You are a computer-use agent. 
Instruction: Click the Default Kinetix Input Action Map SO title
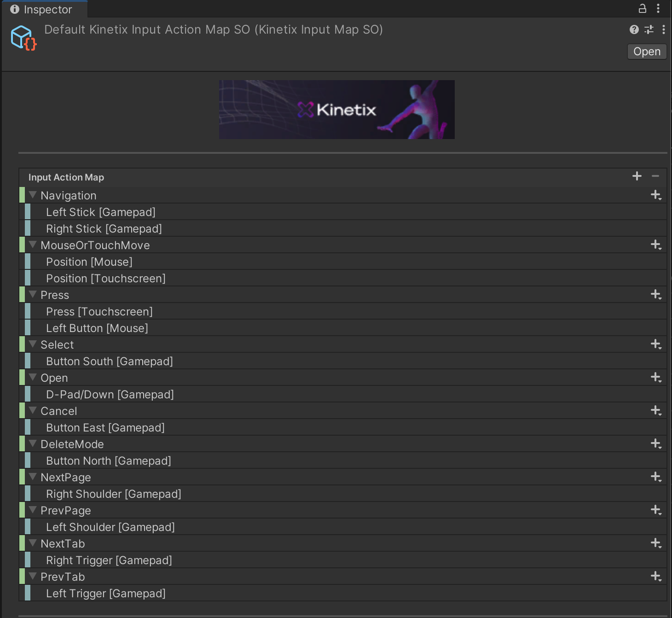point(214,29)
